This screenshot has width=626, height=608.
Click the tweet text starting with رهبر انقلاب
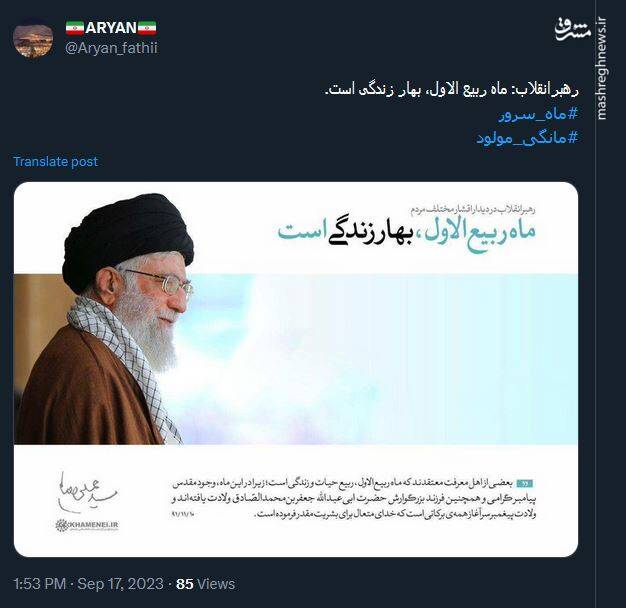(452, 89)
